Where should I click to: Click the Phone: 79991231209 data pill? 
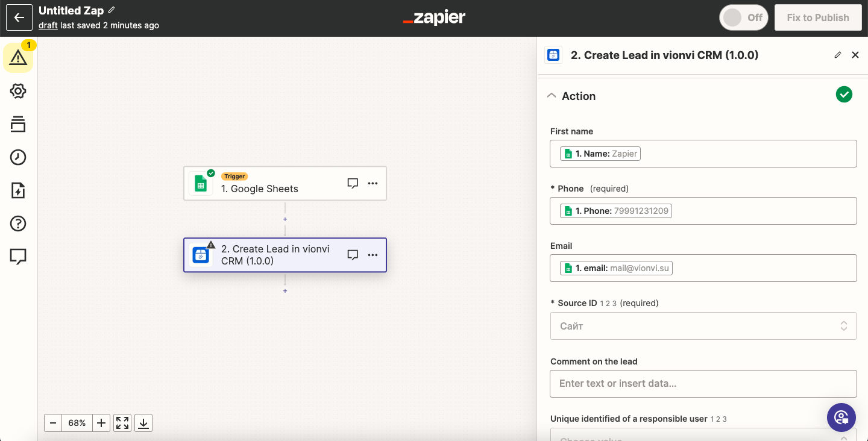coord(616,211)
